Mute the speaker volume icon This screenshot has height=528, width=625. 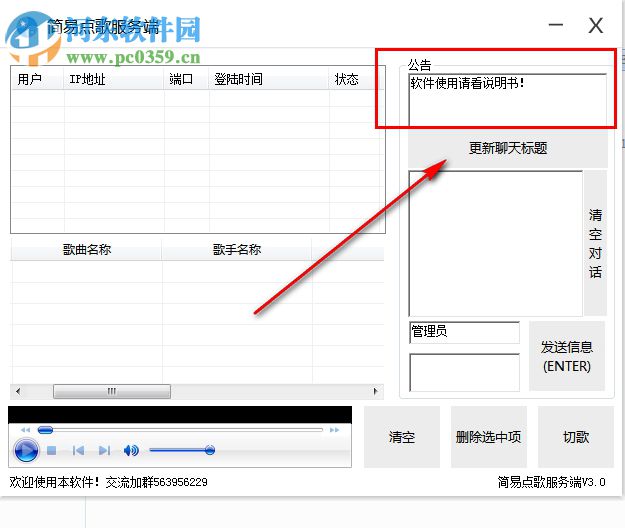pyautogui.click(x=131, y=451)
